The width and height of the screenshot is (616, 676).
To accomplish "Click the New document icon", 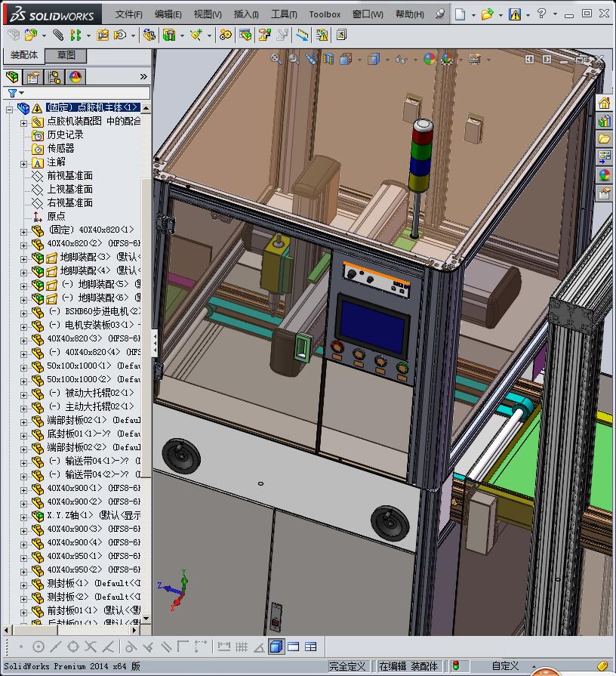I will click(460, 14).
